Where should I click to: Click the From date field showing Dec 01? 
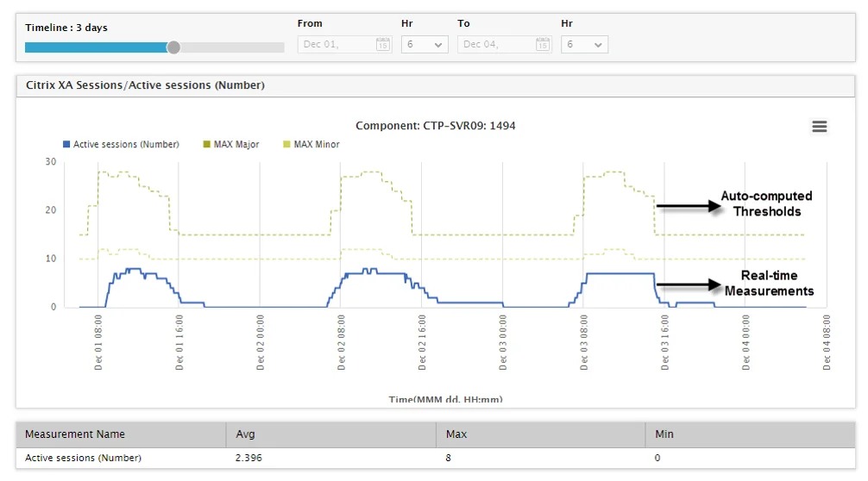pyautogui.click(x=345, y=44)
